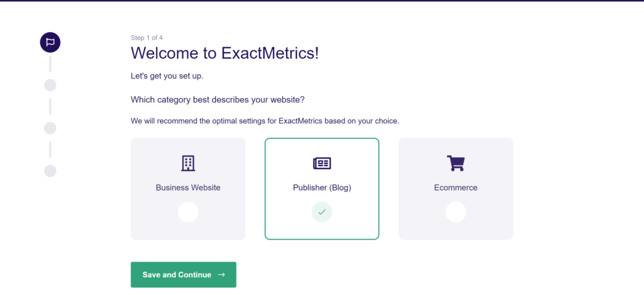
Task: Click the fourth step circle in the progress sidebar
Action: pyautogui.click(x=50, y=171)
